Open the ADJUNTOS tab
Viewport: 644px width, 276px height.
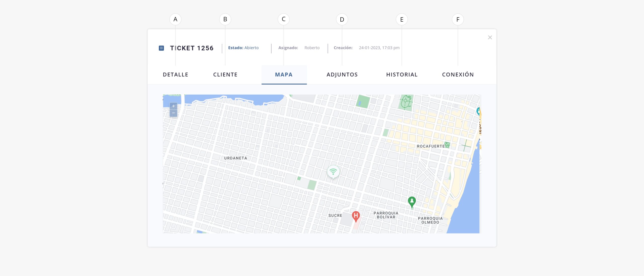click(342, 74)
